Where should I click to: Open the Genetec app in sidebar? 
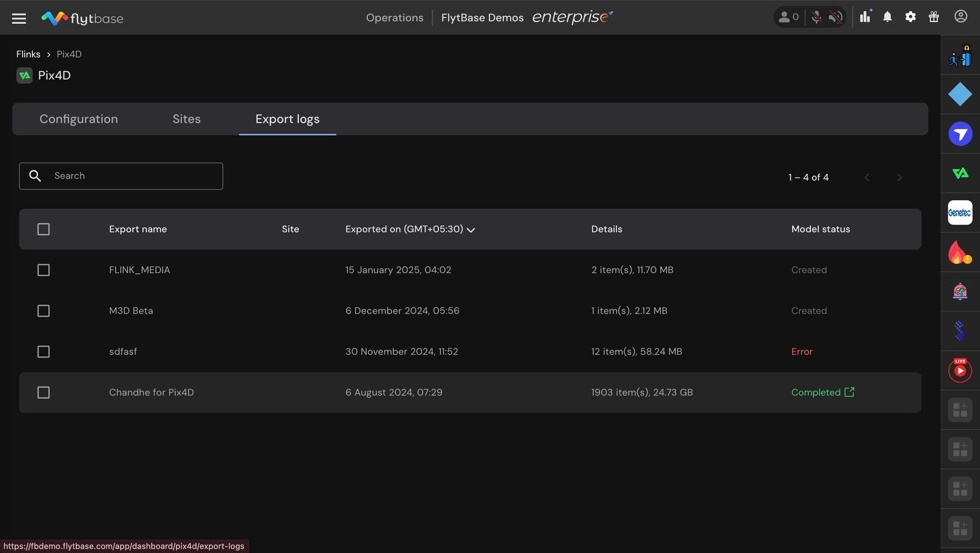[960, 213]
